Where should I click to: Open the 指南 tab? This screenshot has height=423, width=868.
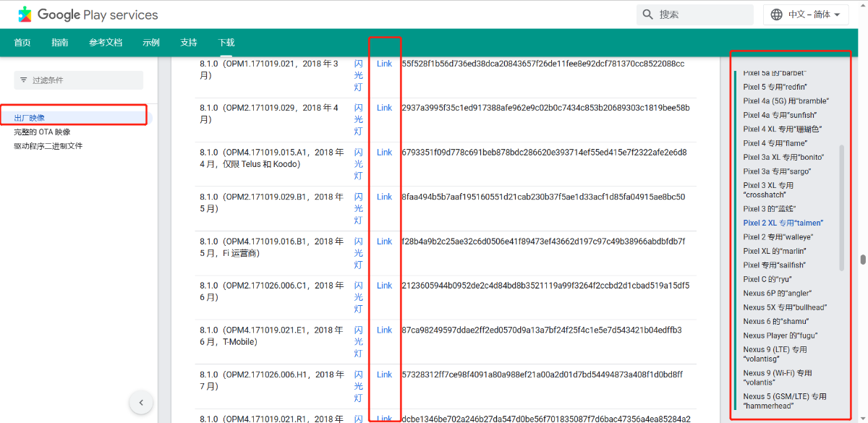[x=60, y=43]
